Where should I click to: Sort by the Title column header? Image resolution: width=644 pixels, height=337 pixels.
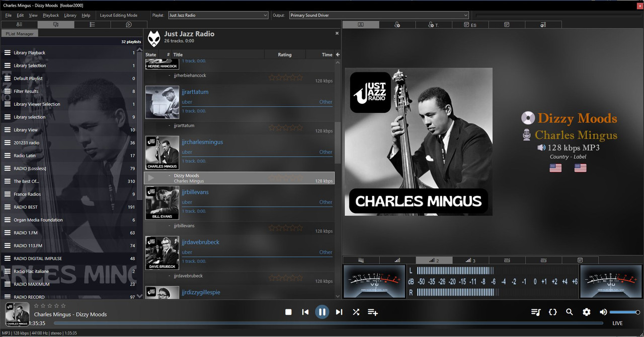178,54
